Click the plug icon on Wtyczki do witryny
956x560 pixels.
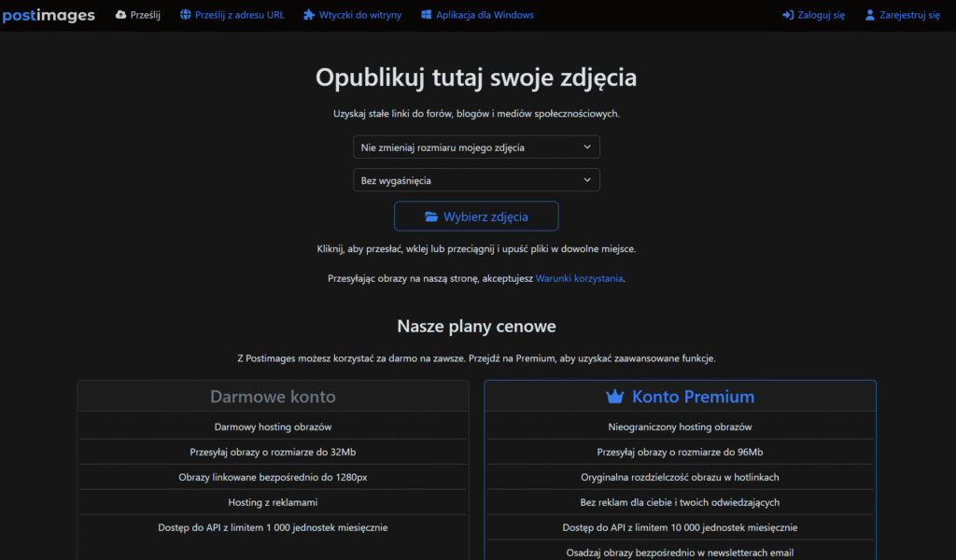click(x=307, y=14)
